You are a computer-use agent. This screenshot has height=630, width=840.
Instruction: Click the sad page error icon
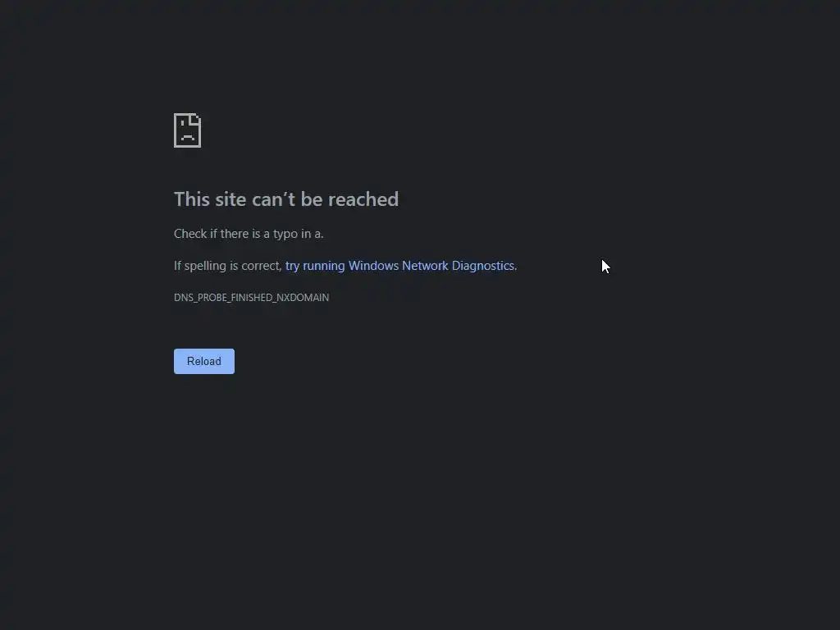point(188,130)
